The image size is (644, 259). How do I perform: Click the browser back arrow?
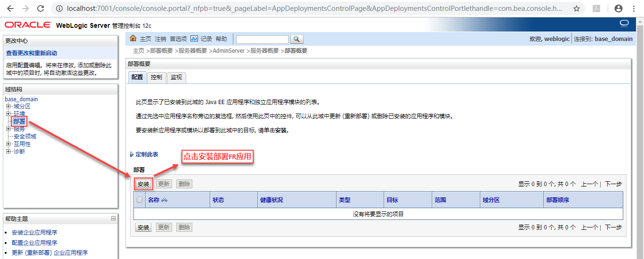(10, 8)
